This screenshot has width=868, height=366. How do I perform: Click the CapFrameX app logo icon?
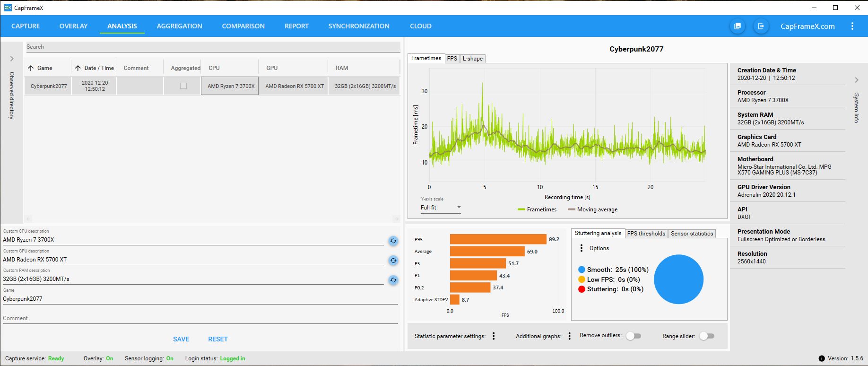(x=8, y=8)
